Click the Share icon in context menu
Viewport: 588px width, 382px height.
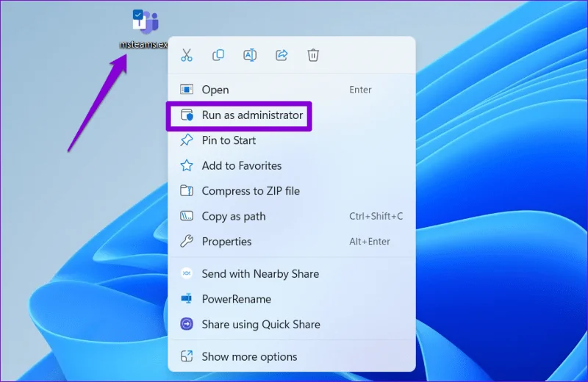pyautogui.click(x=282, y=55)
